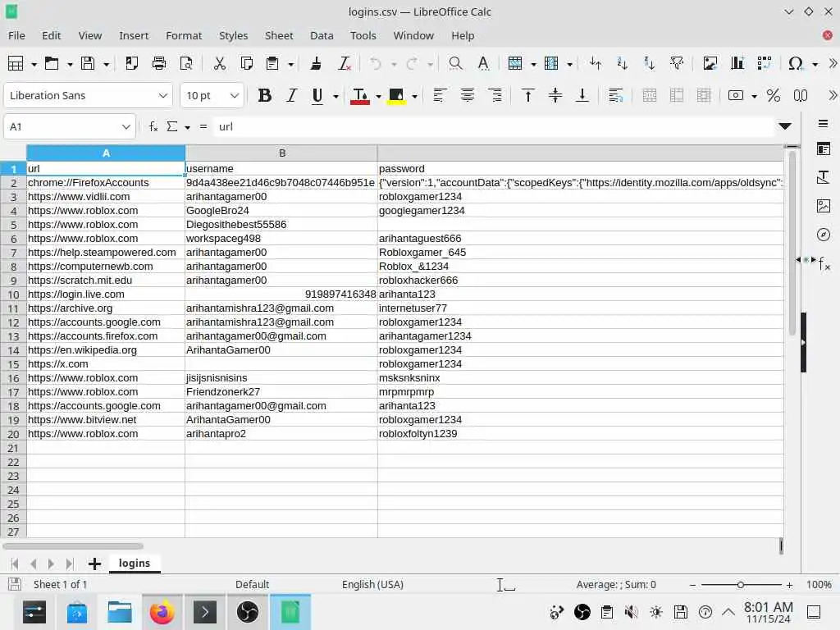Click Sort Ascending icon

(622, 63)
